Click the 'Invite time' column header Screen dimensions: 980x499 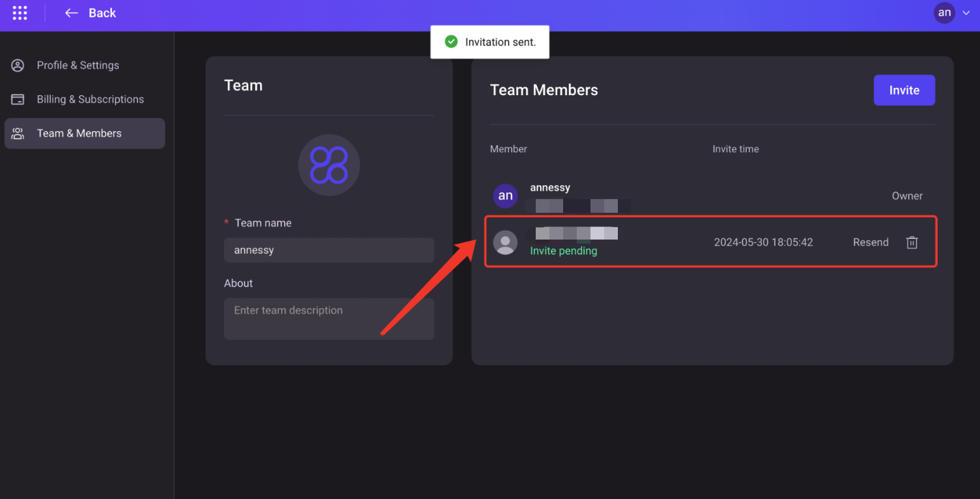pyautogui.click(x=735, y=149)
